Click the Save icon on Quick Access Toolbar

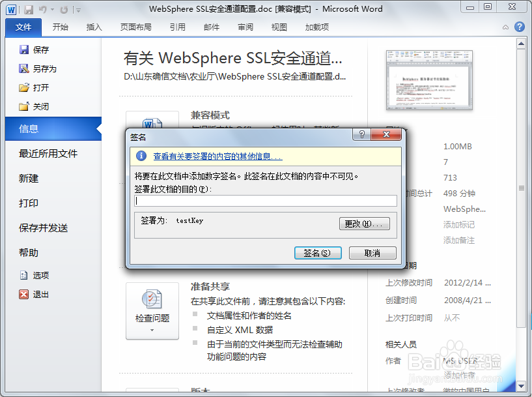point(28,8)
